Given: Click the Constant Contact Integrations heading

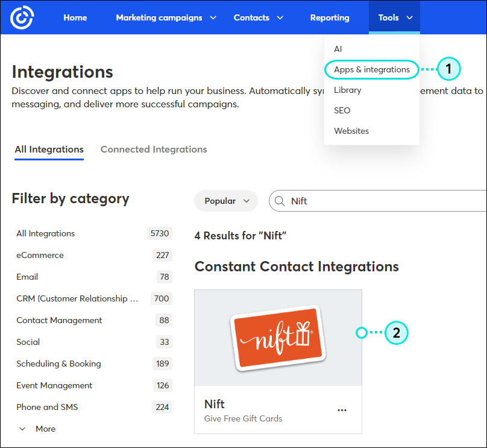Looking at the screenshot, I should 297,267.
